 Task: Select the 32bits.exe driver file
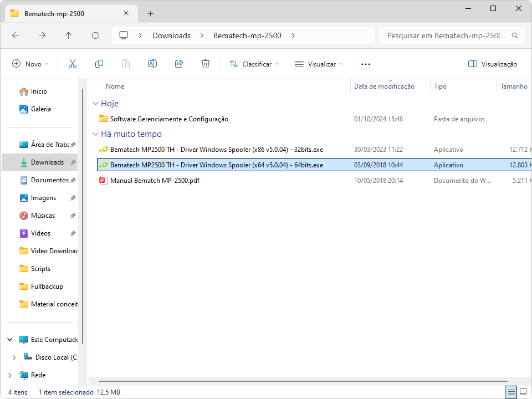pos(211,149)
